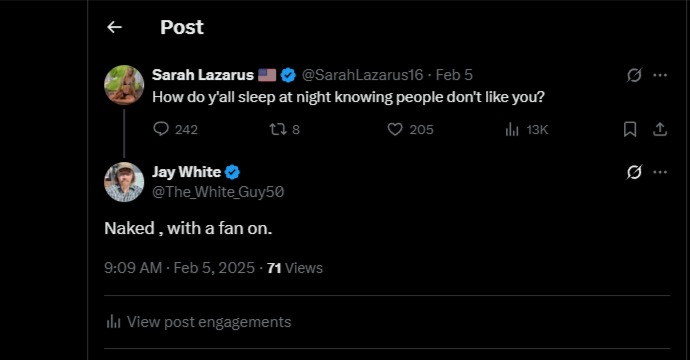Click the Feb 5 timestamp link
This screenshot has height=360, width=690.
tap(454, 75)
